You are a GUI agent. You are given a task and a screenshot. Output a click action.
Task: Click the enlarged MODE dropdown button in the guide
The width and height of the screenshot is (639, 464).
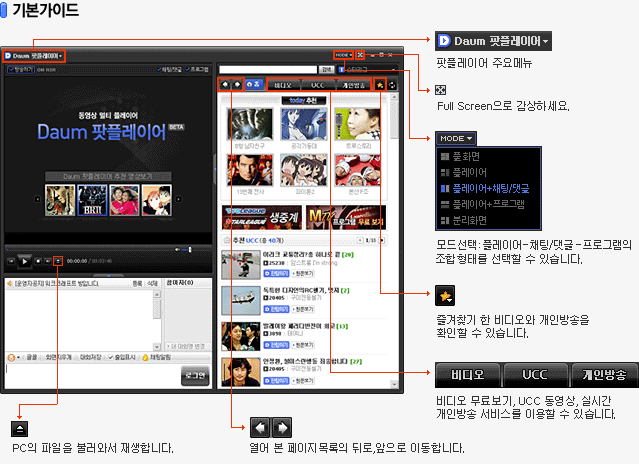coord(456,139)
